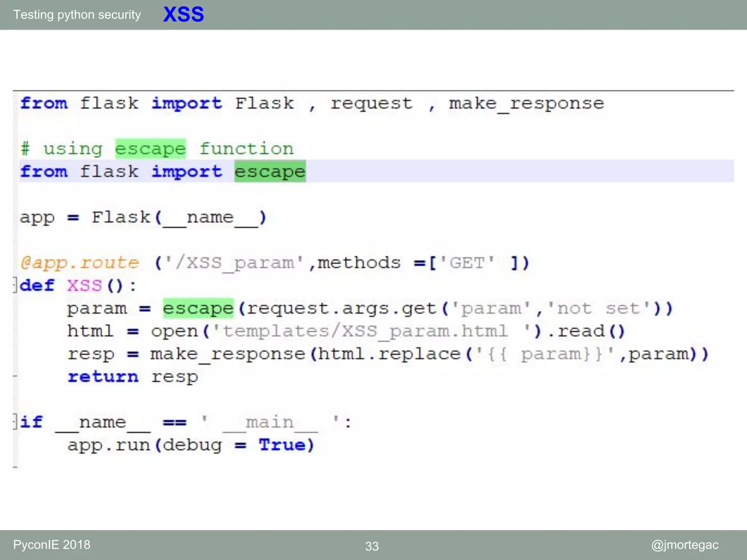Click the highlighted 'escape' in the comment
Viewport: 747px width, 560px height.
(150, 149)
